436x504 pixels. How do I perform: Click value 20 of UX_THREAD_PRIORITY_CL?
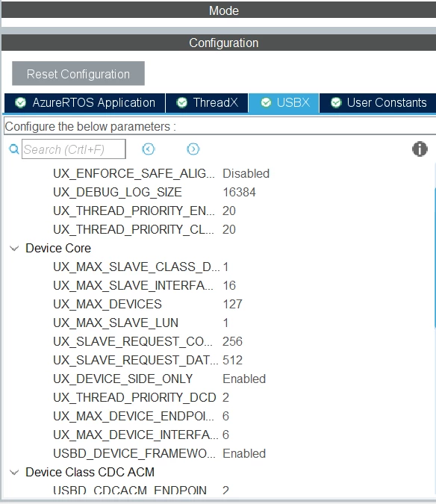[x=229, y=229]
